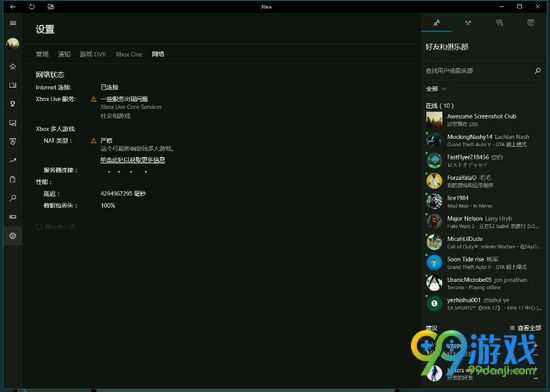Open the profile avatar in sidebar
This screenshot has width=550, height=392.
[13, 43]
